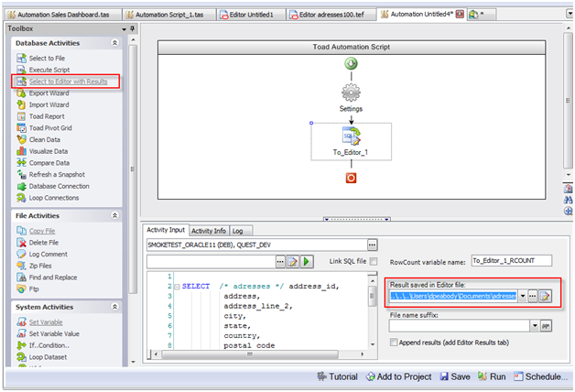This screenshot has width=575, height=392.
Task: Click the red stop node of script
Action: (351, 179)
